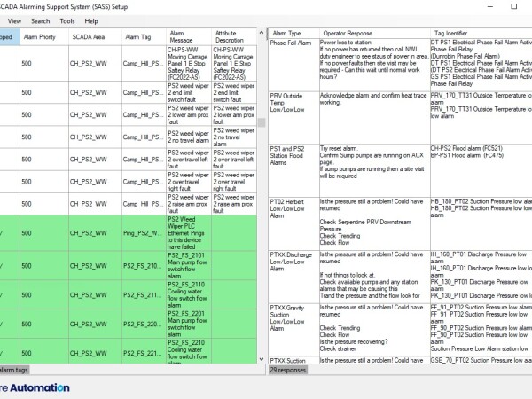Screen dimensions: 532x399
Task: Click the 'PS2_FS_211...' alarm tag cell
Action: (144, 295)
